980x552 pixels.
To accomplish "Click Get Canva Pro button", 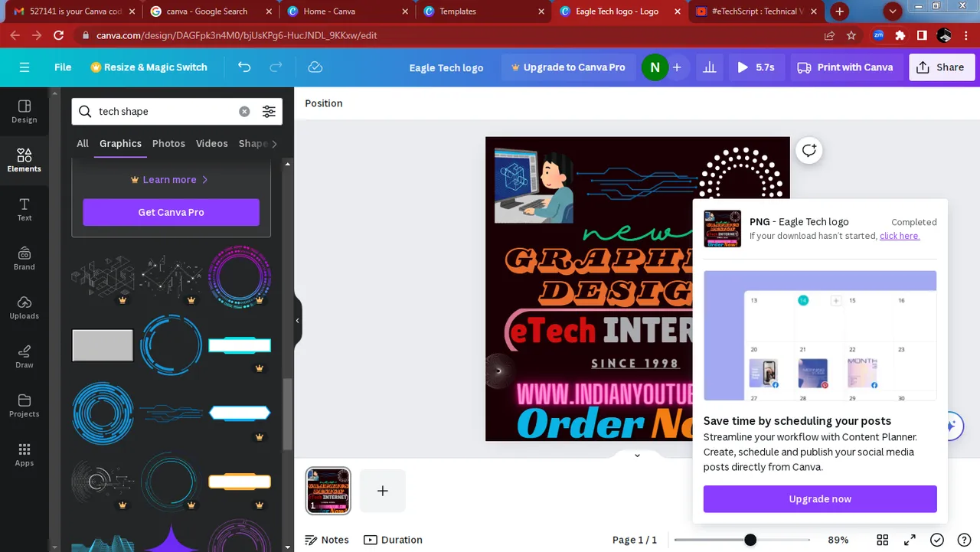I will (x=171, y=212).
